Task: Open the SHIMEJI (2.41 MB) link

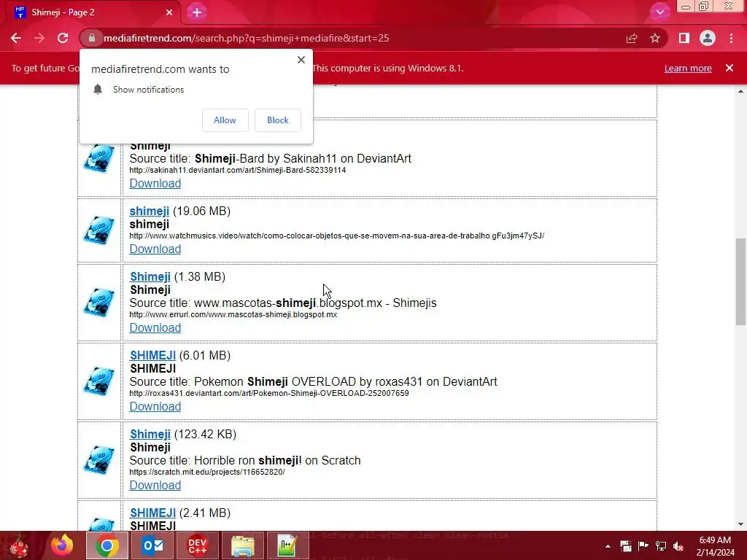Action: (x=153, y=513)
